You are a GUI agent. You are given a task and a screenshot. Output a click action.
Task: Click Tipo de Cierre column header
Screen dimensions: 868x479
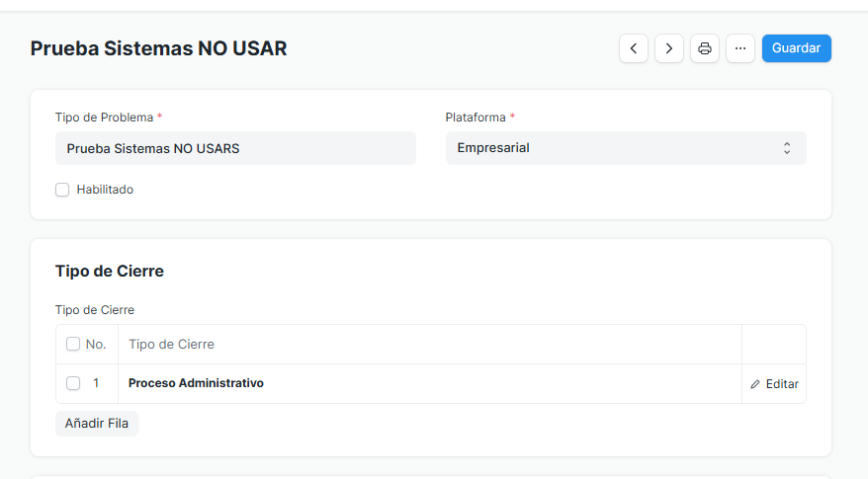click(171, 345)
